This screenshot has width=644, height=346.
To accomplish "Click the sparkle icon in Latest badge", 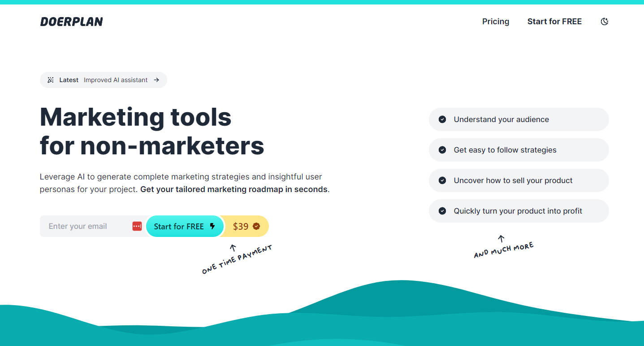I will tap(51, 80).
